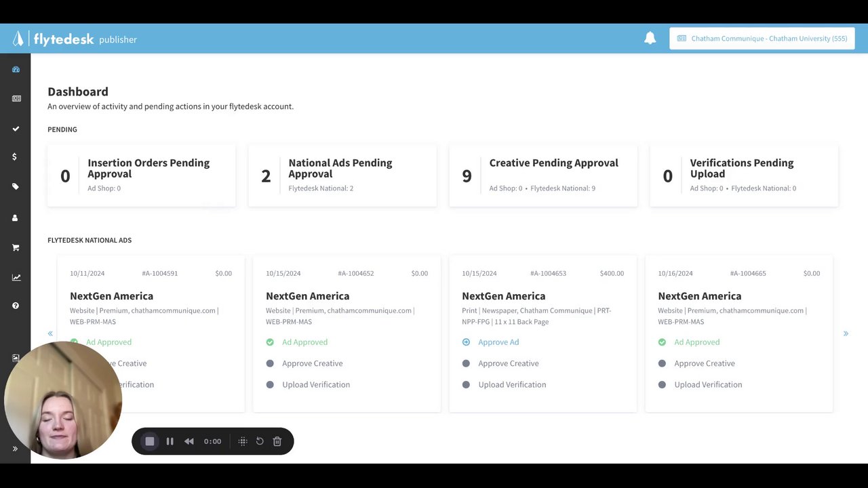
Task: Click Ad Approved status on #A-1004665 card
Action: point(696,342)
